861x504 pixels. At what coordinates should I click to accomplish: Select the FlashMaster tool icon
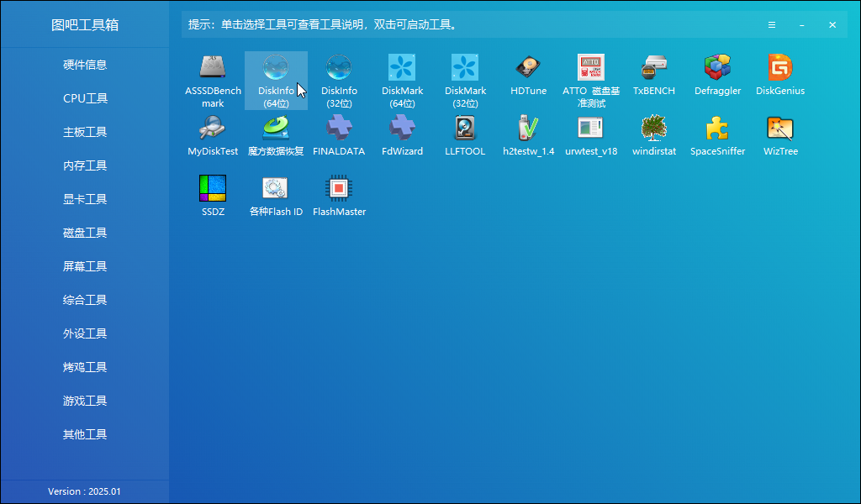coord(340,188)
